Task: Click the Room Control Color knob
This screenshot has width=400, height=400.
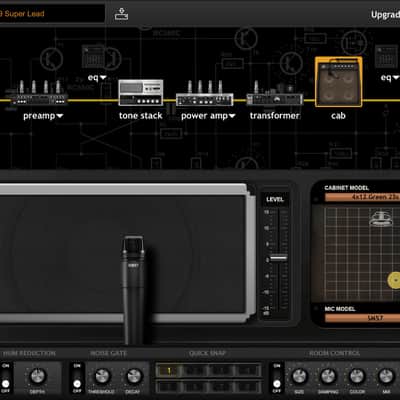Action: (x=357, y=376)
